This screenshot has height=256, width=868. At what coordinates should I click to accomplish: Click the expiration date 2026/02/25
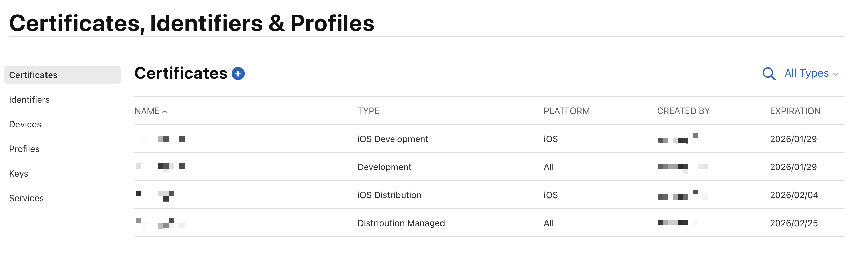click(793, 223)
